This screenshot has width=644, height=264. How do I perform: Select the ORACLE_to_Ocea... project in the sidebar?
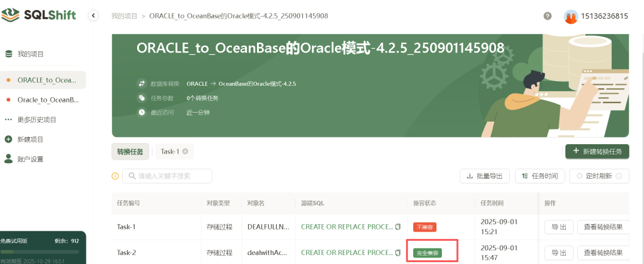(x=43, y=80)
